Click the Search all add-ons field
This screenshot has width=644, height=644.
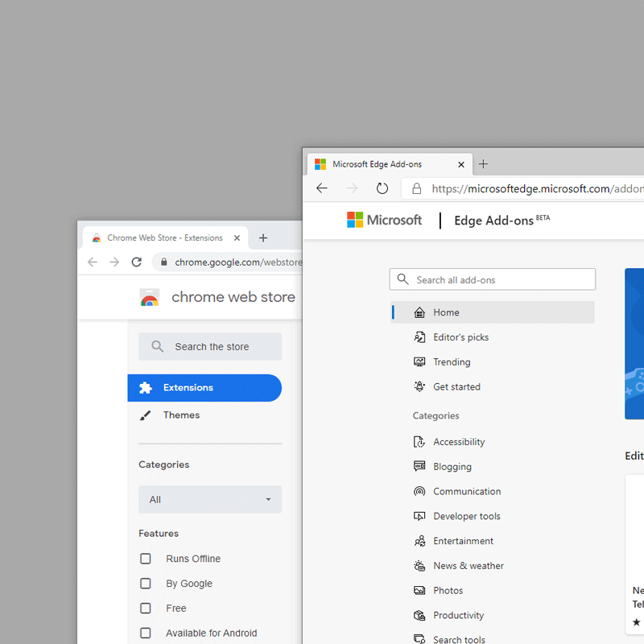(493, 279)
